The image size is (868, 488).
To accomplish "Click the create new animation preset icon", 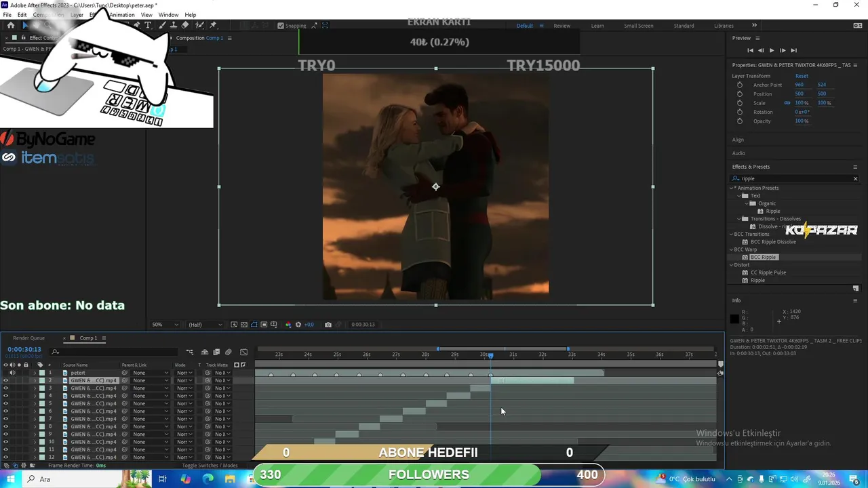I will [x=856, y=288].
